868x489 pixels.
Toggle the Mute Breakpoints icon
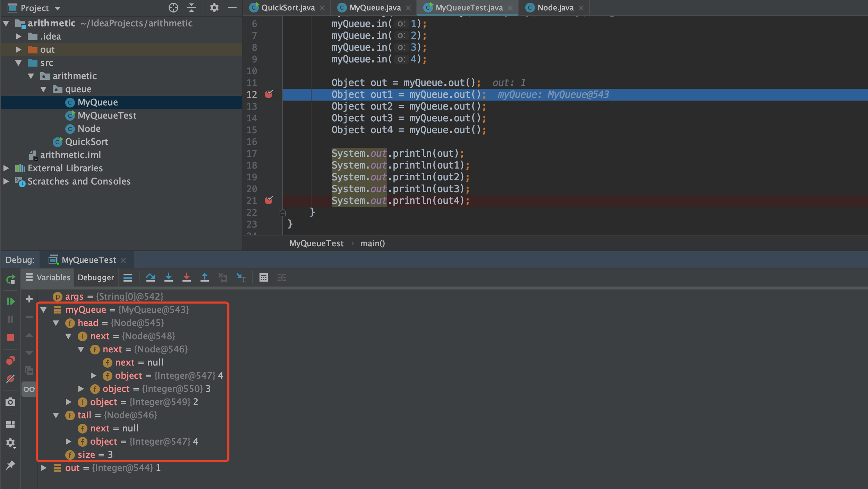10,379
